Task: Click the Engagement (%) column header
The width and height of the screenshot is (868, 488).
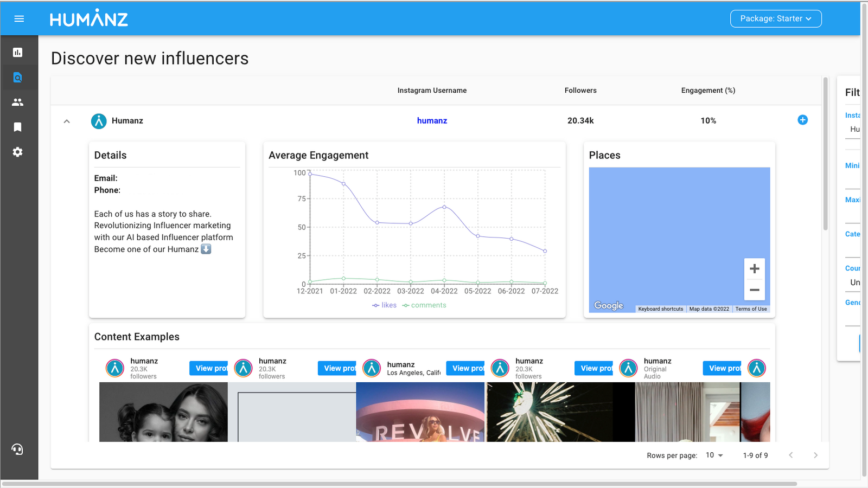Action: point(708,91)
